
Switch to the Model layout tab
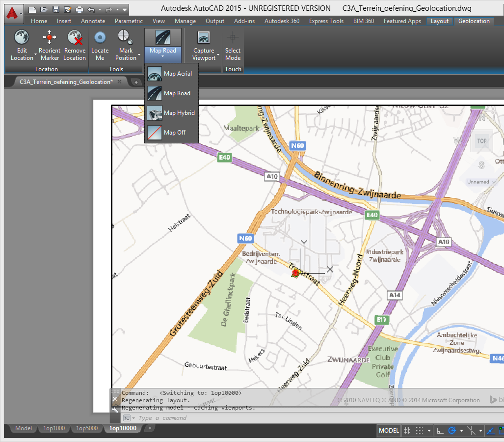point(24,428)
